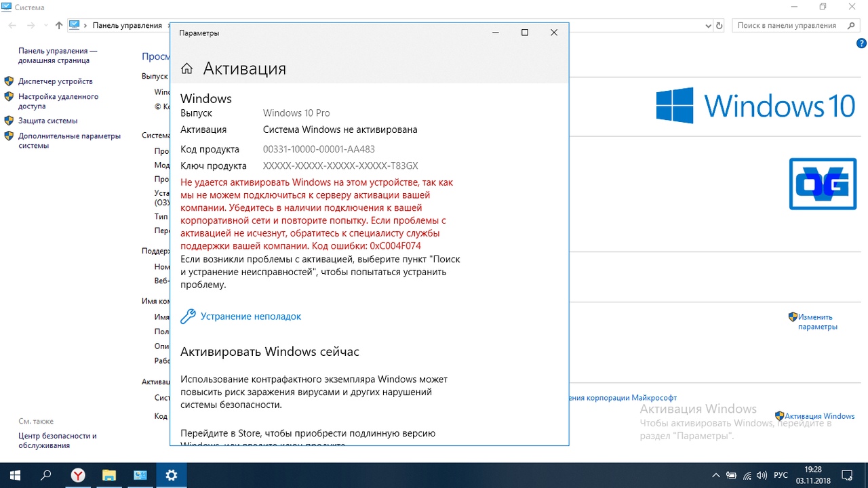This screenshot has height=488, width=868.
Task: Open recent locations dropdown arrow
Action: pos(46,26)
